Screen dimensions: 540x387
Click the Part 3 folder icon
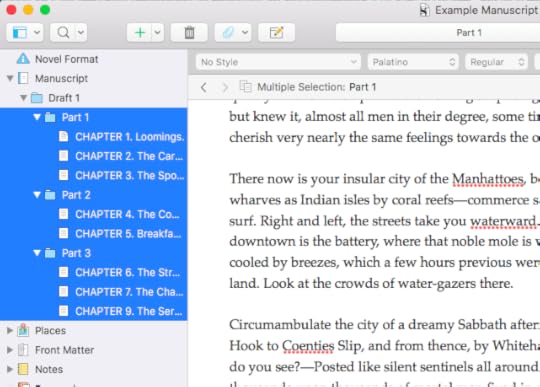coord(50,253)
